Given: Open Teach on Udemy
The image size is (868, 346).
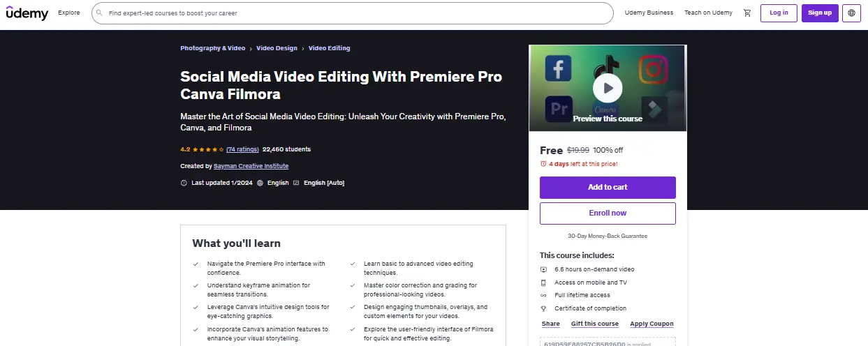Looking at the screenshot, I should tap(708, 13).
